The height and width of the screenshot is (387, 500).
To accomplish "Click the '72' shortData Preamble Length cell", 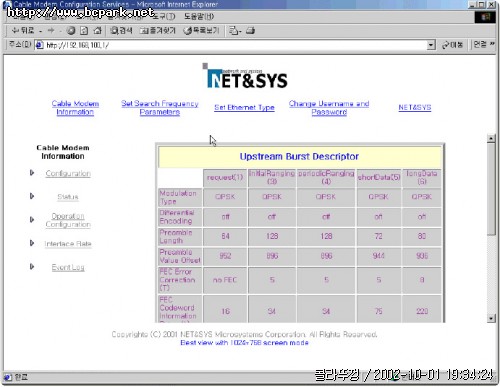I will 379,236.
